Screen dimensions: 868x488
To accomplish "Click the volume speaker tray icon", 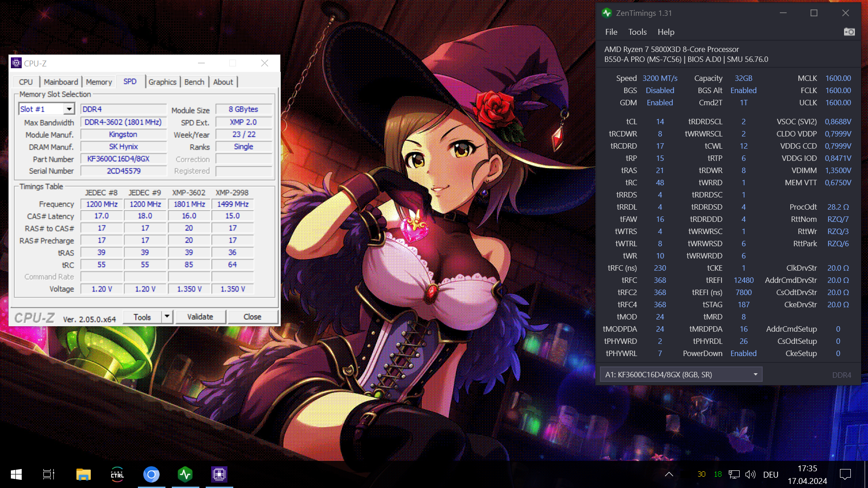I will pyautogui.click(x=750, y=474).
